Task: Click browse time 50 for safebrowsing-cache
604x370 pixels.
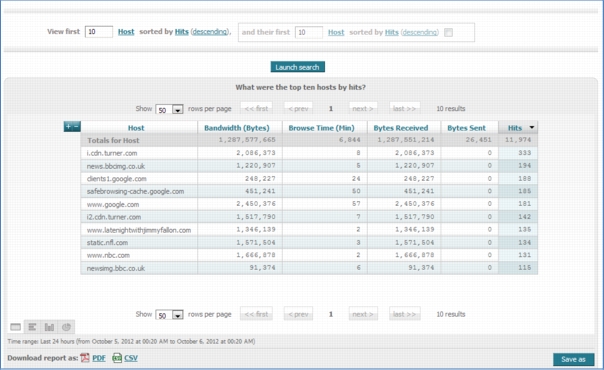Action: tap(356, 191)
